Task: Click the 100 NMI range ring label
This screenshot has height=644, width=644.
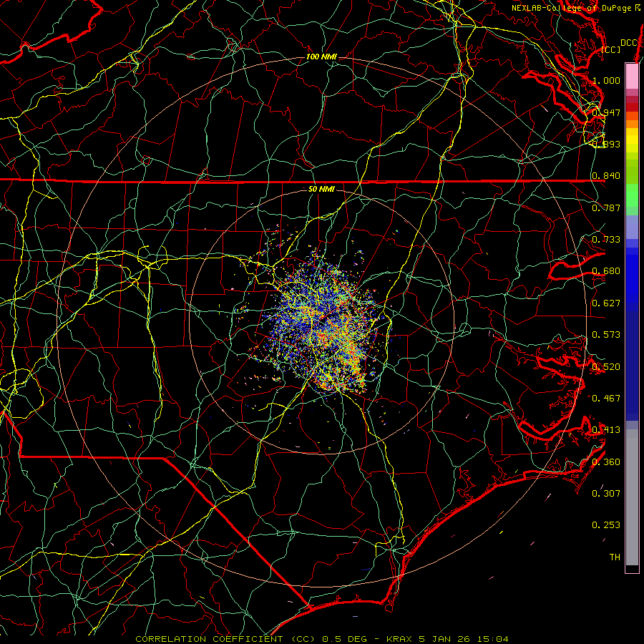Action: click(321, 57)
